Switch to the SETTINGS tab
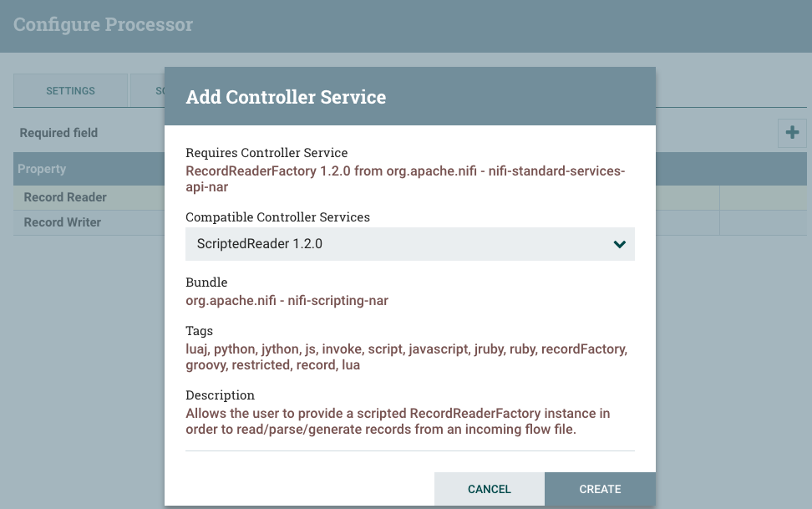812x509 pixels. coord(70,90)
